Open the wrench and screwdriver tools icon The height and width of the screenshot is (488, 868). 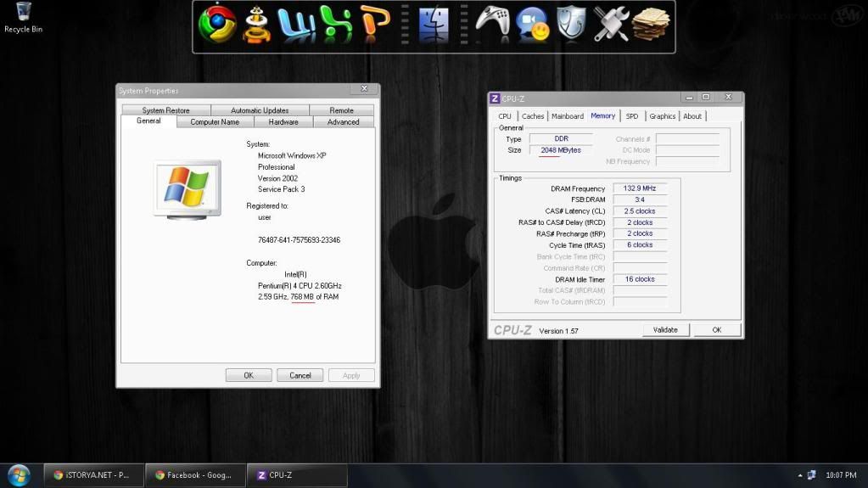611,25
